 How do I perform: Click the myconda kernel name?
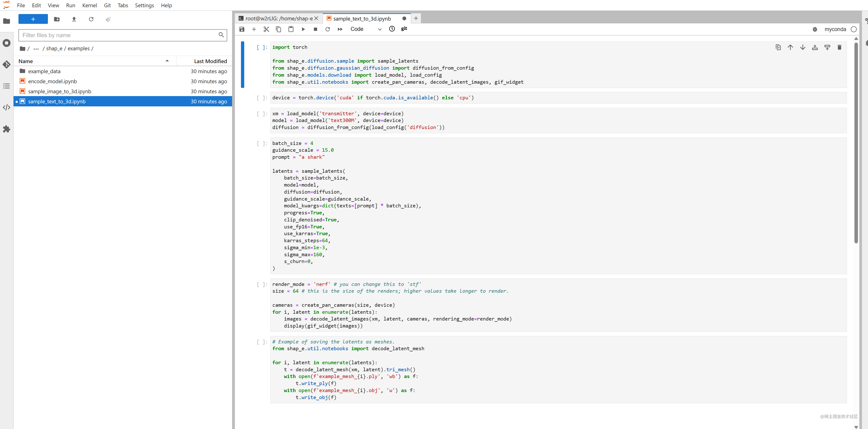tap(835, 29)
